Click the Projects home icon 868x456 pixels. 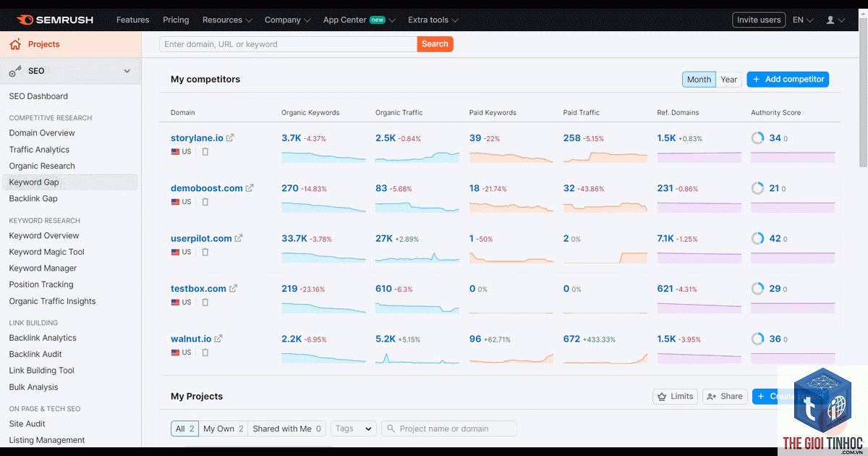click(x=15, y=44)
